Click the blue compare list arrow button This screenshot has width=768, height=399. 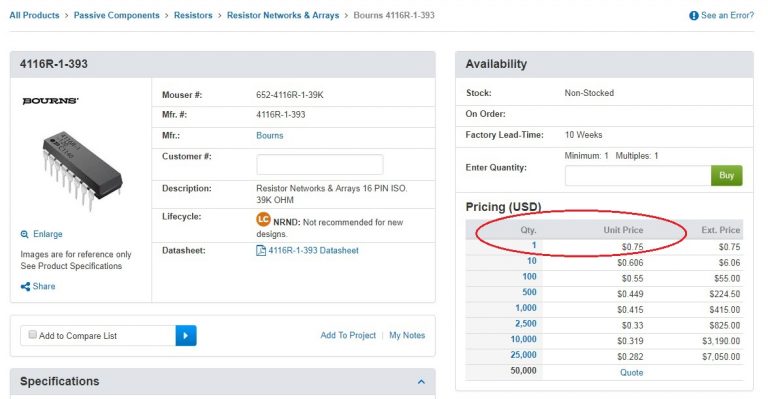click(186, 335)
